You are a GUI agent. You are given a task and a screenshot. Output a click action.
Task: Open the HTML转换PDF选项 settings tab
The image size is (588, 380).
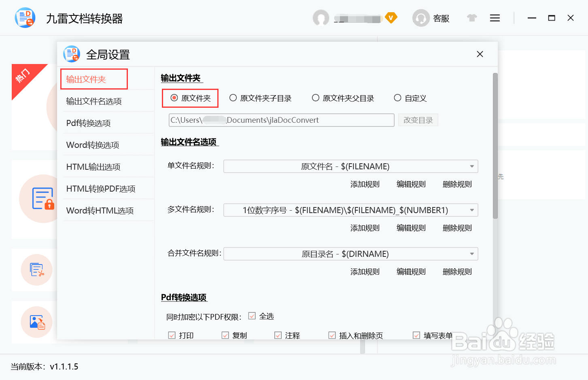[101, 189]
